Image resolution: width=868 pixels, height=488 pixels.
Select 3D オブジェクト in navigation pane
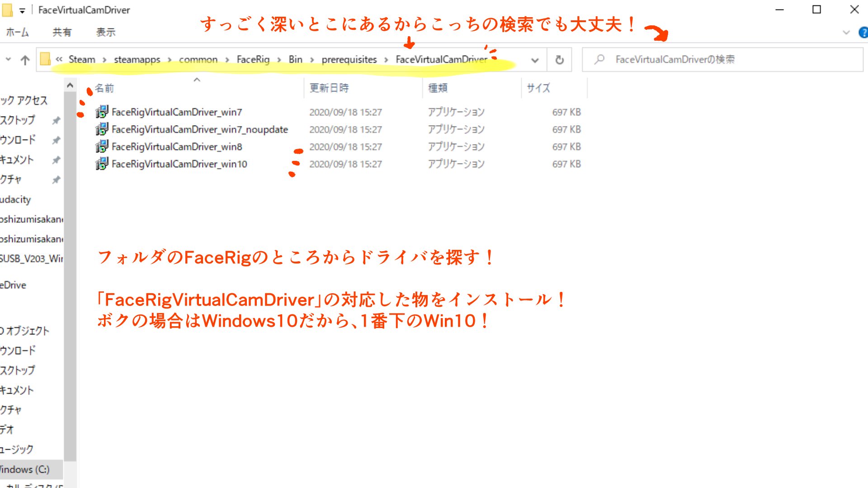tap(24, 331)
